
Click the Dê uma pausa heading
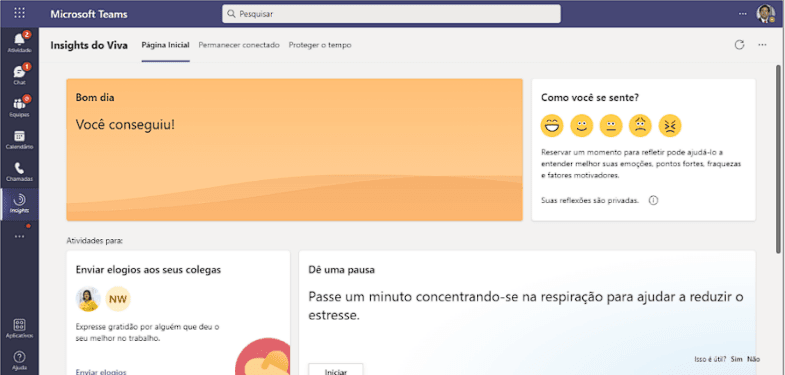pyautogui.click(x=342, y=270)
